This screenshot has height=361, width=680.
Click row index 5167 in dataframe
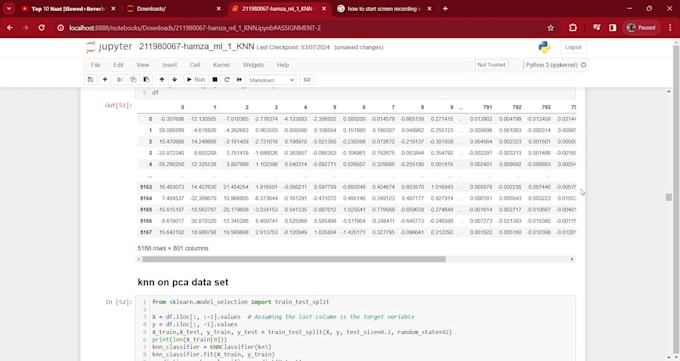point(146,233)
